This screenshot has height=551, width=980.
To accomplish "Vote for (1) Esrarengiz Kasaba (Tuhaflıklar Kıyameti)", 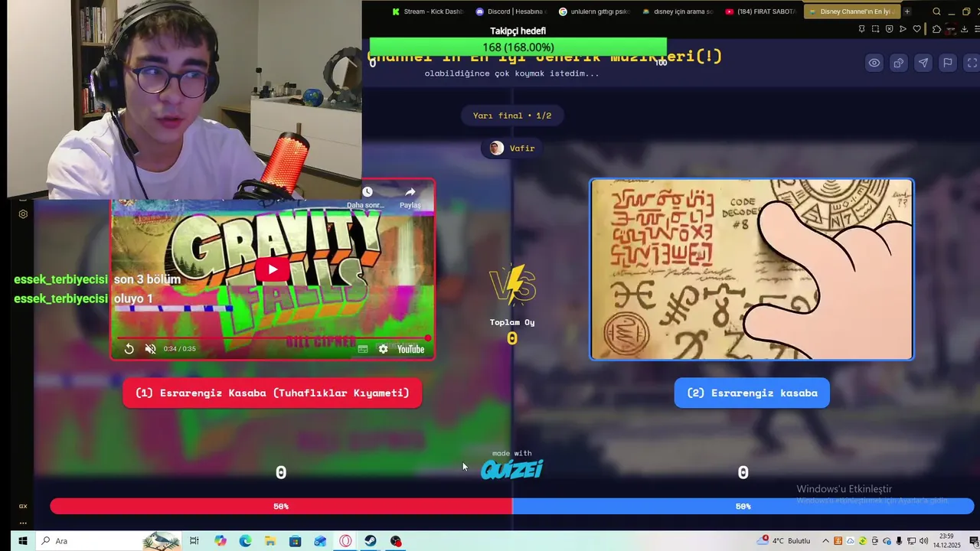I will 273,393.
